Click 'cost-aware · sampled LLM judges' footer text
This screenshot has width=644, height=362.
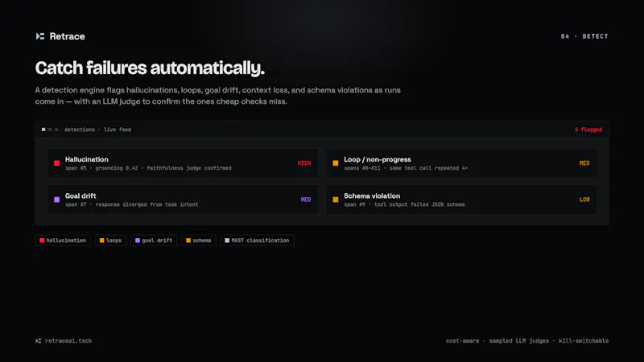[497, 341]
